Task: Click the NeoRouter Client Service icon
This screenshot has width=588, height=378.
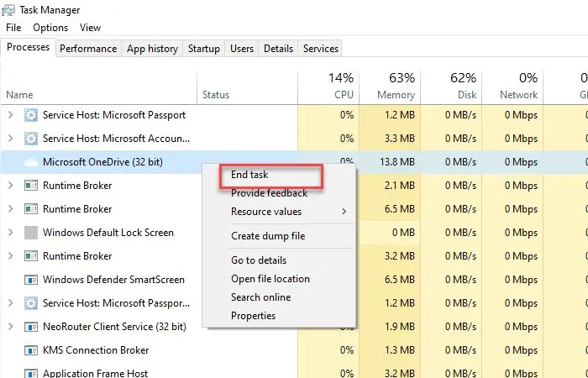Action: point(31,327)
